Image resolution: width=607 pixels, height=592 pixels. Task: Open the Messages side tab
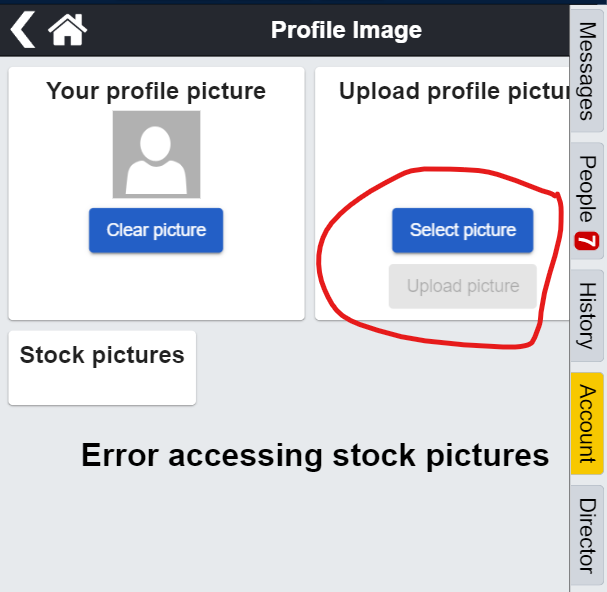588,71
